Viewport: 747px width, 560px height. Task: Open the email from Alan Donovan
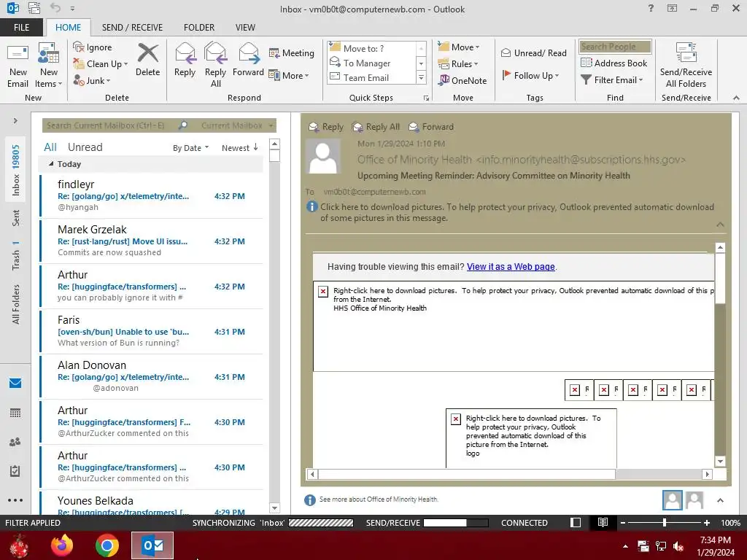(x=152, y=377)
